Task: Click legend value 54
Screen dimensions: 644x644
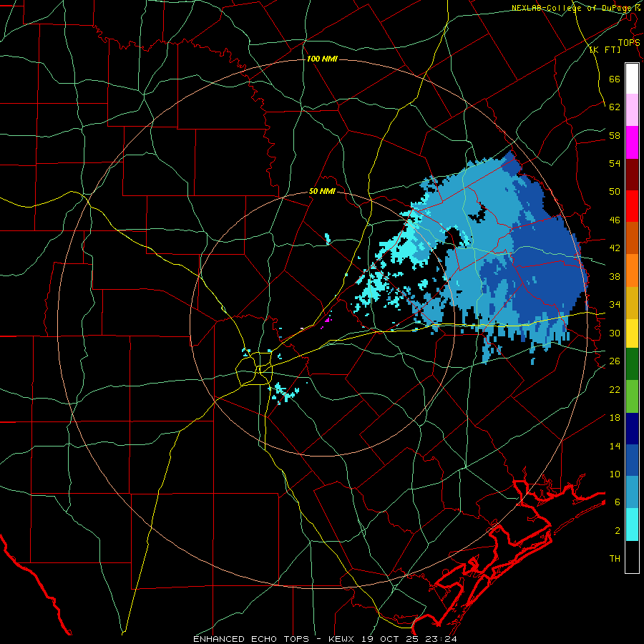Action: click(x=615, y=163)
